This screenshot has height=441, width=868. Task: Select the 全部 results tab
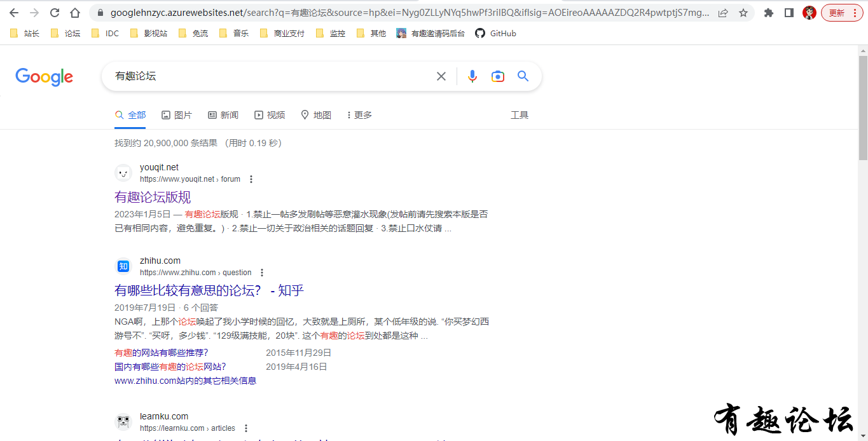(x=130, y=115)
